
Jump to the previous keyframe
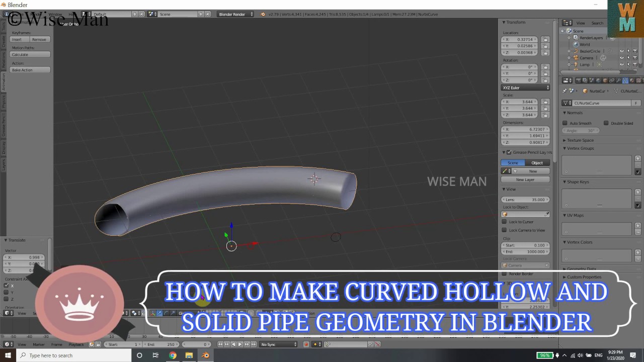(226, 344)
